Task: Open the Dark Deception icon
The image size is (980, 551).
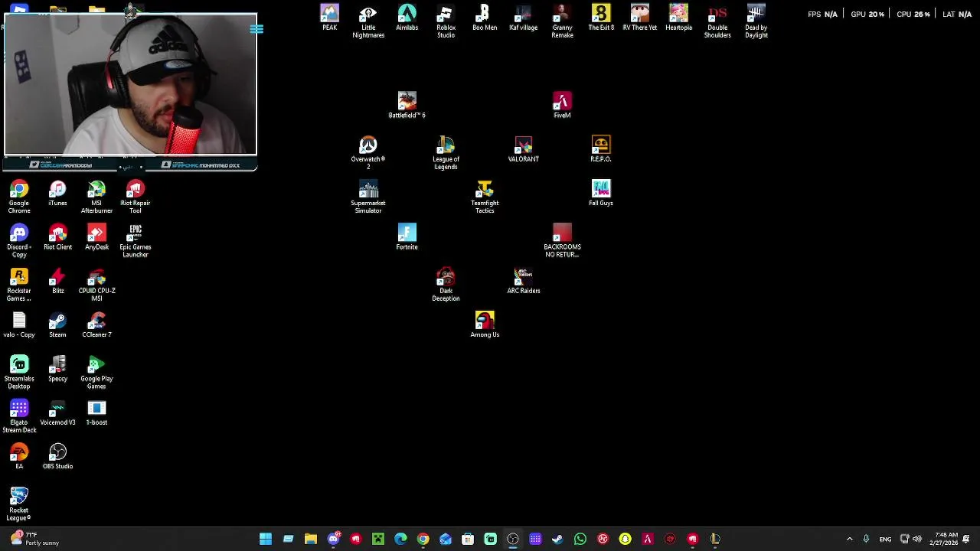Action: click(446, 285)
